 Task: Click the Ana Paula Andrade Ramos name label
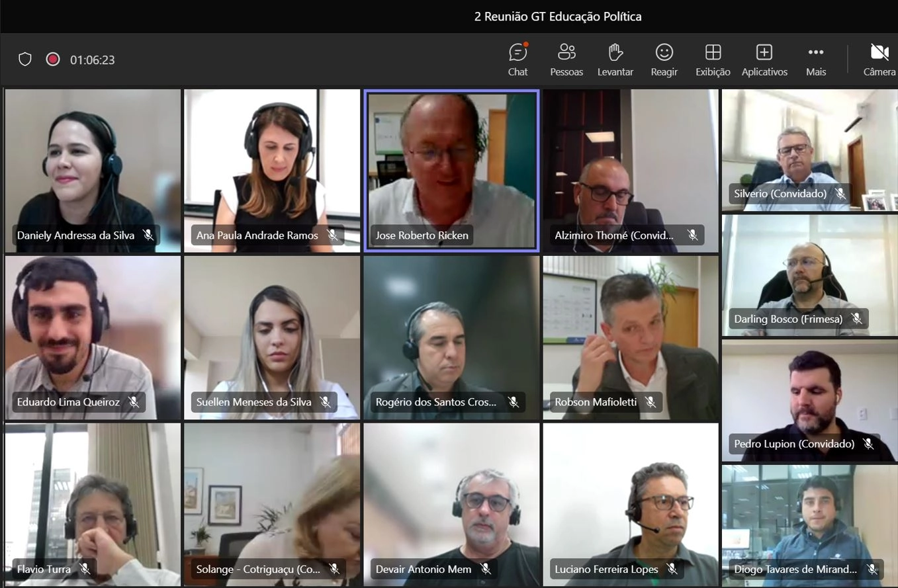click(x=257, y=235)
